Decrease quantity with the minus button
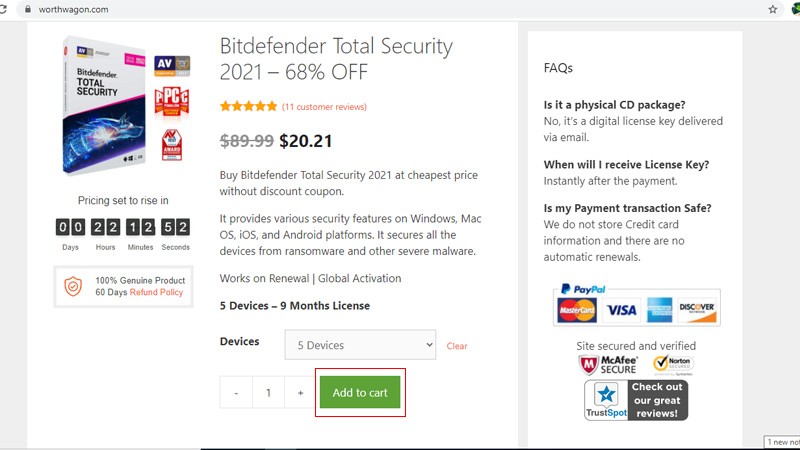Image resolution: width=800 pixels, height=450 pixels. coord(236,393)
